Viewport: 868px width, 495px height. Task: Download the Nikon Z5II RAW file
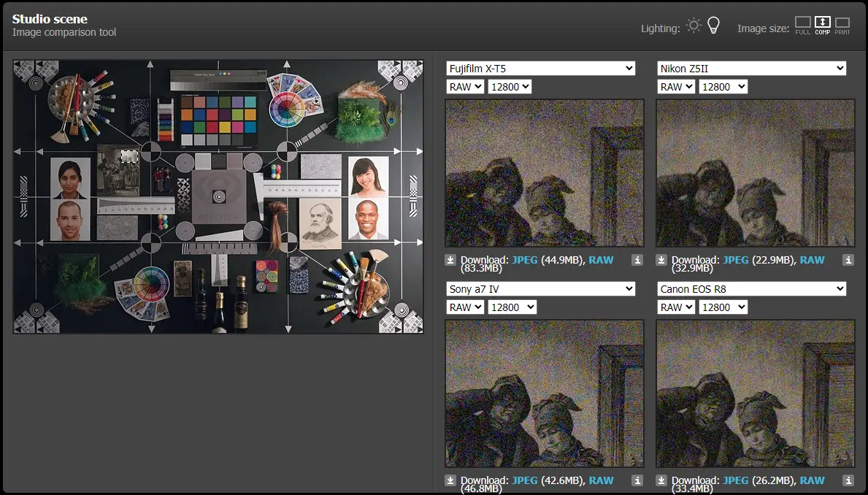(x=812, y=260)
